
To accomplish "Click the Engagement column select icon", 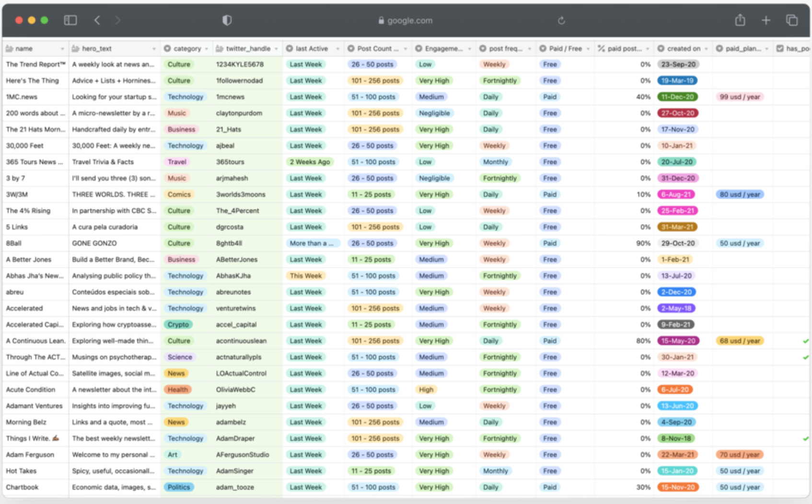I will (x=418, y=48).
